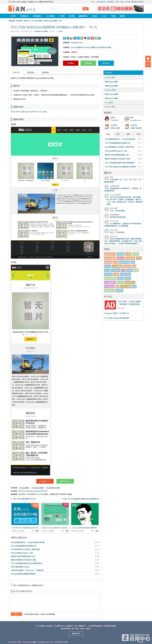Click into the comment text area

tap(55, 603)
